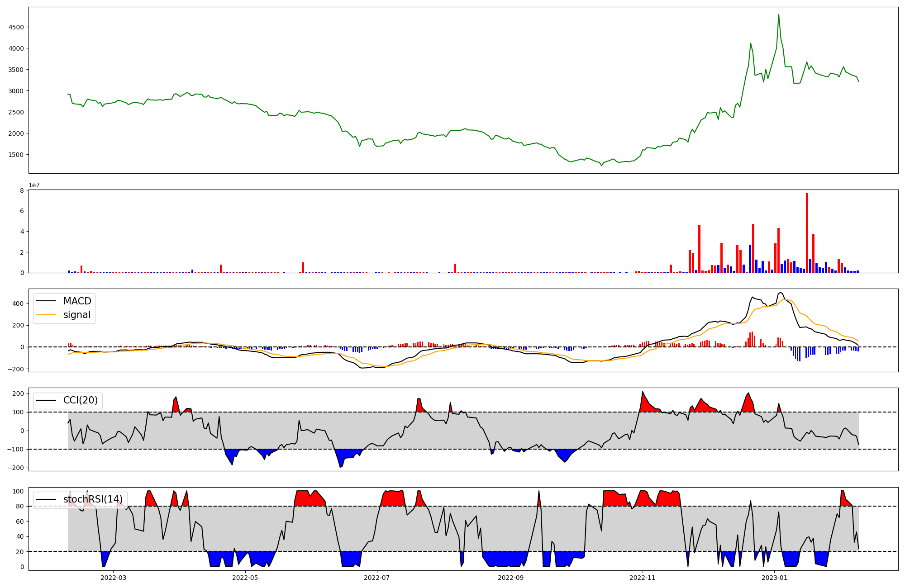Click the 2022-09 date axis label

click(511, 578)
